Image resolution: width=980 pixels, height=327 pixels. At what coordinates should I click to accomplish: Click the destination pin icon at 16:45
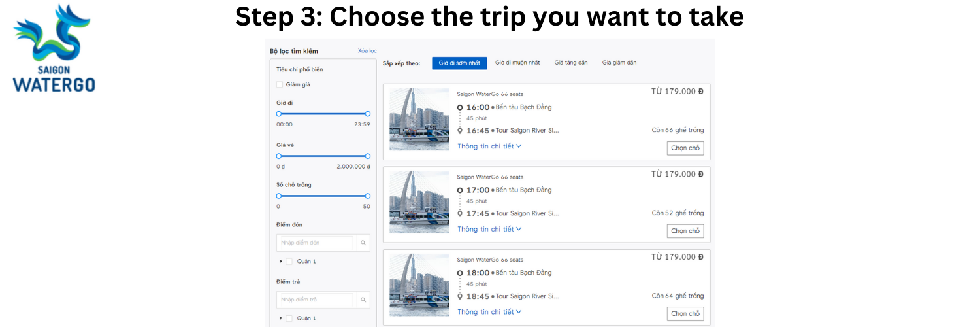click(460, 131)
